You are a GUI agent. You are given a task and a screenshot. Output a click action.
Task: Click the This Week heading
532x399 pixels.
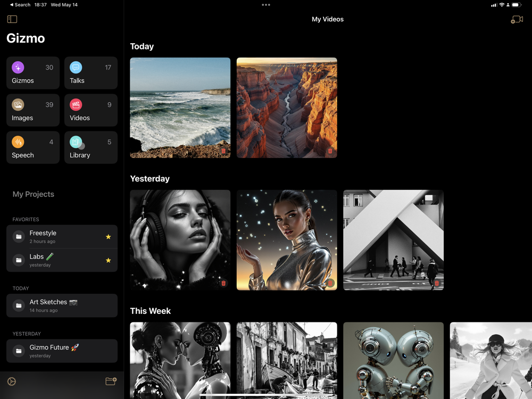tap(151, 311)
